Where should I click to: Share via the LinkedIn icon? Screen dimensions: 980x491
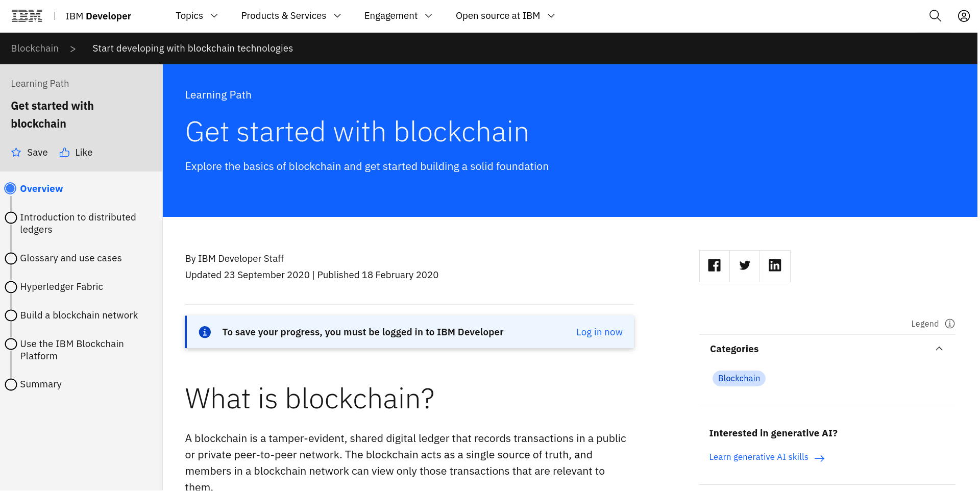coord(775,265)
